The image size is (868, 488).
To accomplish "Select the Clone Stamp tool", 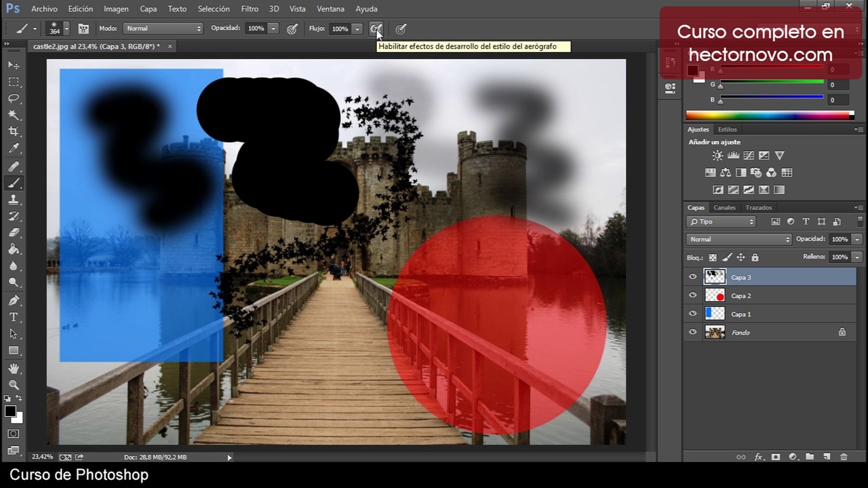I will (x=14, y=200).
